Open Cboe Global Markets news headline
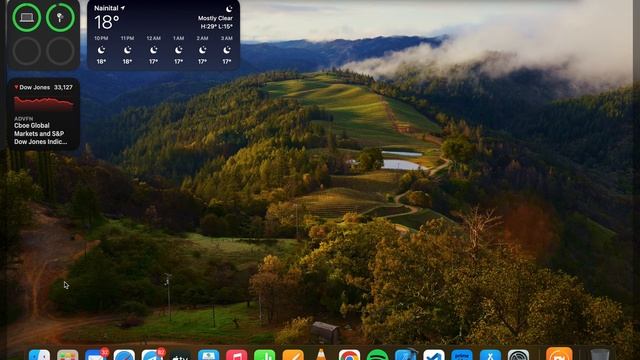640x360 pixels. (40, 133)
